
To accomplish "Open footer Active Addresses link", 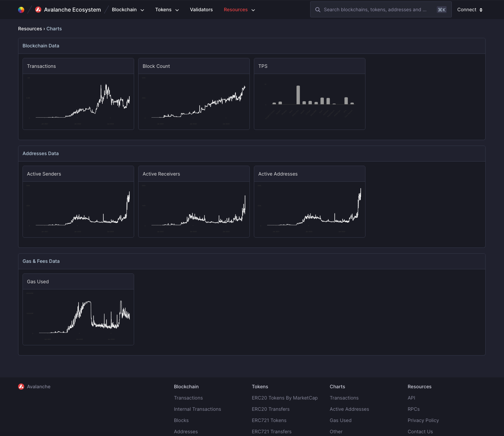I will click(349, 409).
